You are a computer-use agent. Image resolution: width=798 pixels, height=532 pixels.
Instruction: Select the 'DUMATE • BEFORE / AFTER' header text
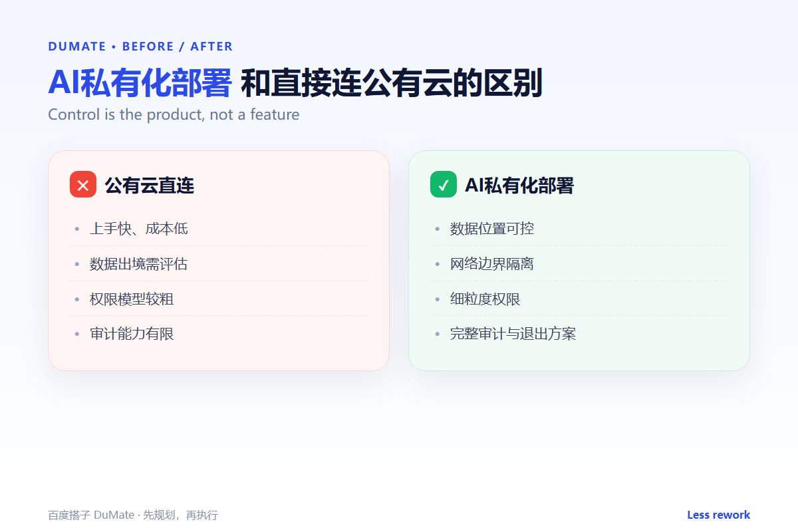(140, 47)
